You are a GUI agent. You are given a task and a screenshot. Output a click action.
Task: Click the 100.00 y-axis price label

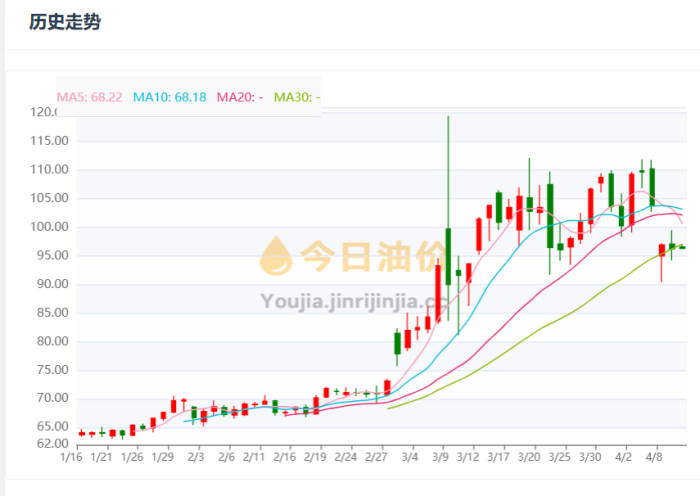(47, 227)
